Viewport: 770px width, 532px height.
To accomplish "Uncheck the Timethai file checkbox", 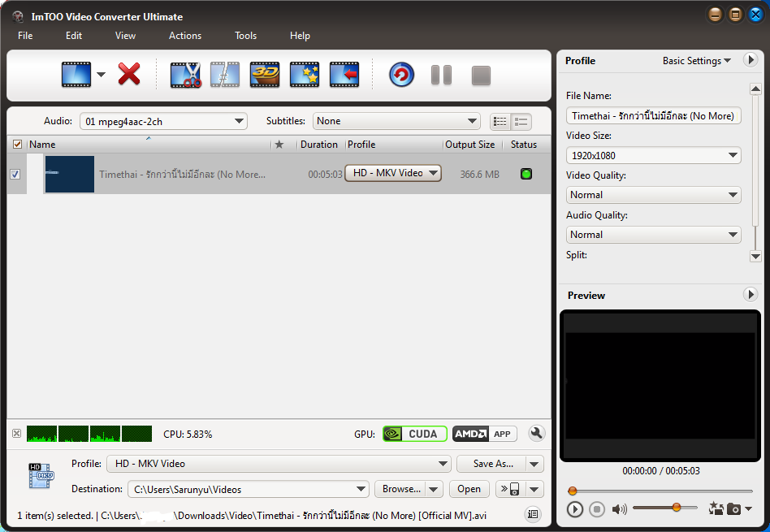I will 15,174.
